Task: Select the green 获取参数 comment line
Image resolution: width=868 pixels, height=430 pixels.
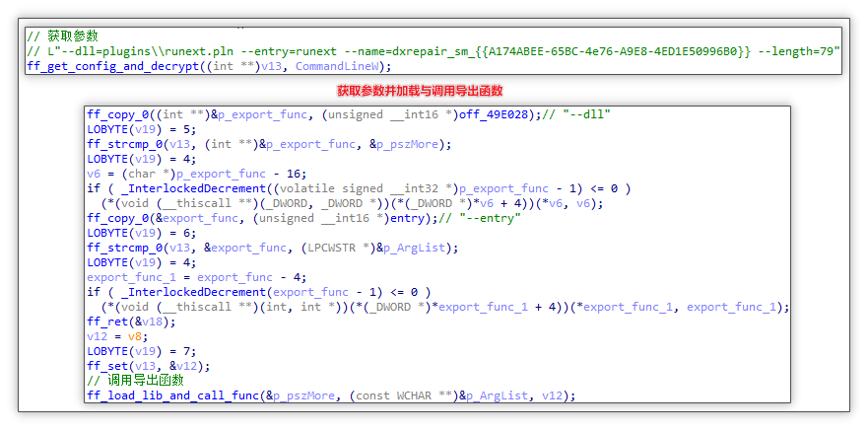Action: (x=62, y=36)
